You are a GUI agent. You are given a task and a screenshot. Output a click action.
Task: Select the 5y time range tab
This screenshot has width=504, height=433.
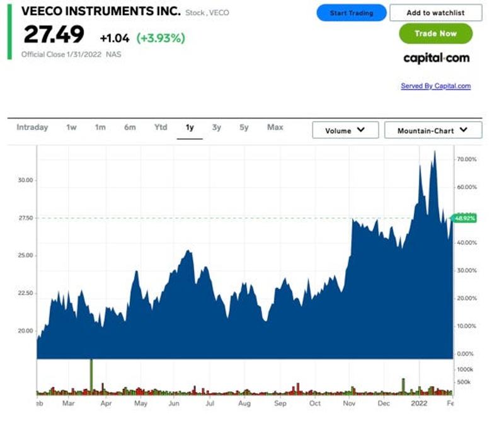pos(244,127)
